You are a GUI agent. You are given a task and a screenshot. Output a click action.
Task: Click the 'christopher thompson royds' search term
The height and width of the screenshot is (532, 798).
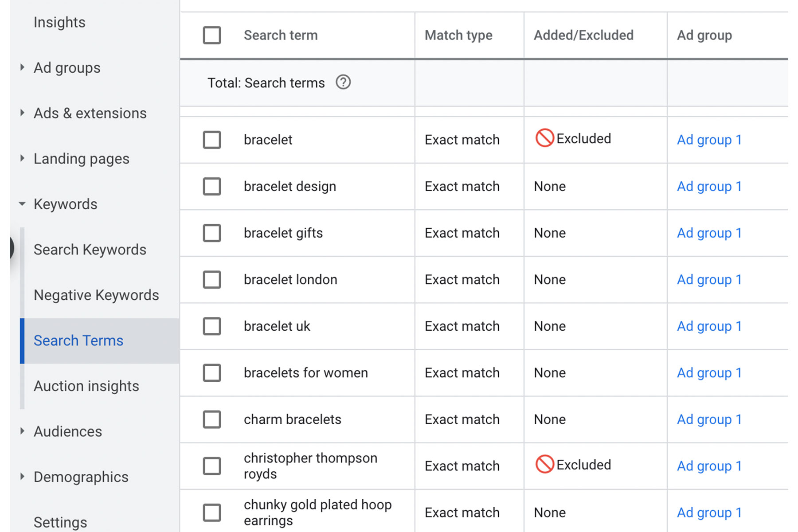pos(310,466)
